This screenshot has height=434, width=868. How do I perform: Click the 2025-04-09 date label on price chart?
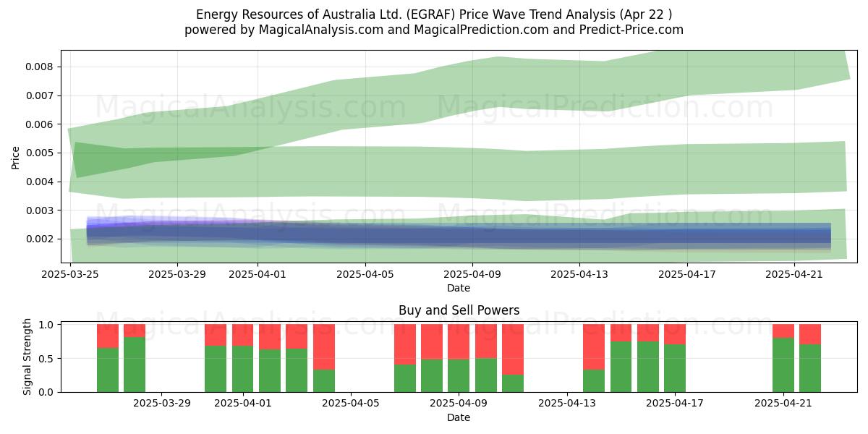(x=472, y=274)
